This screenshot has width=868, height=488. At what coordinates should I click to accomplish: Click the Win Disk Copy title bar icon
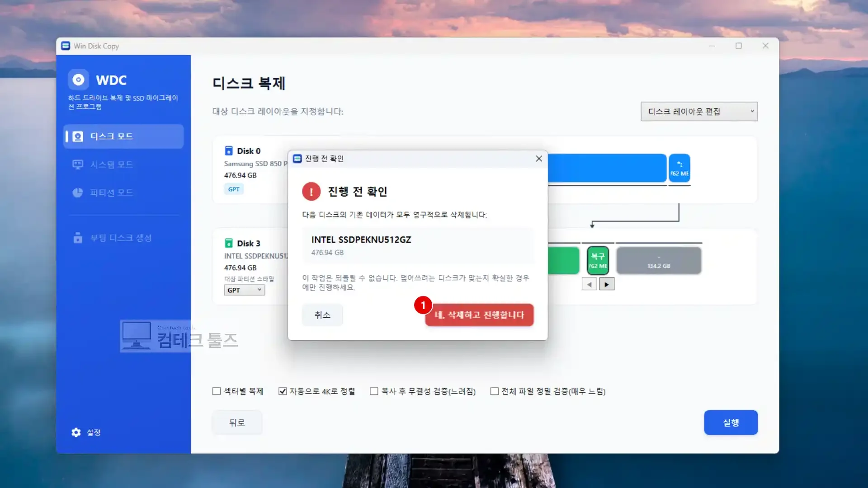pyautogui.click(x=66, y=46)
